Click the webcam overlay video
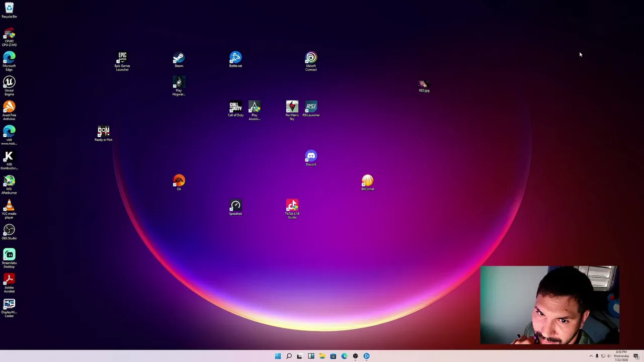644x362 pixels. pos(549,305)
